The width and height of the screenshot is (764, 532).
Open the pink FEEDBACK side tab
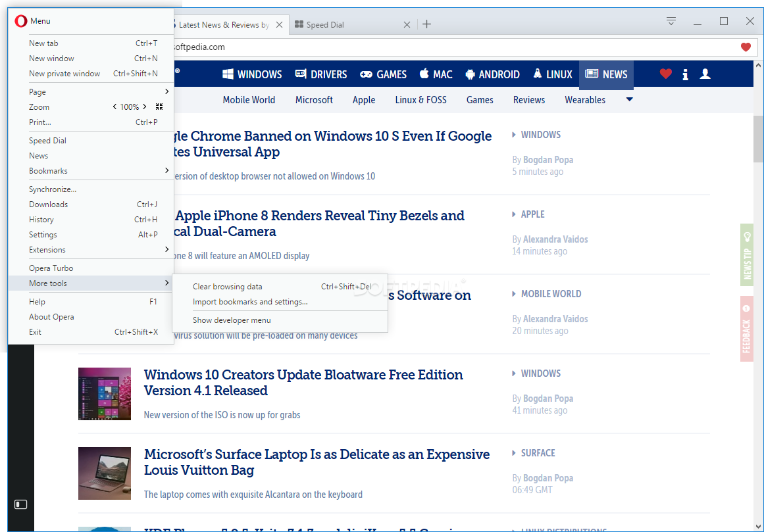click(747, 329)
